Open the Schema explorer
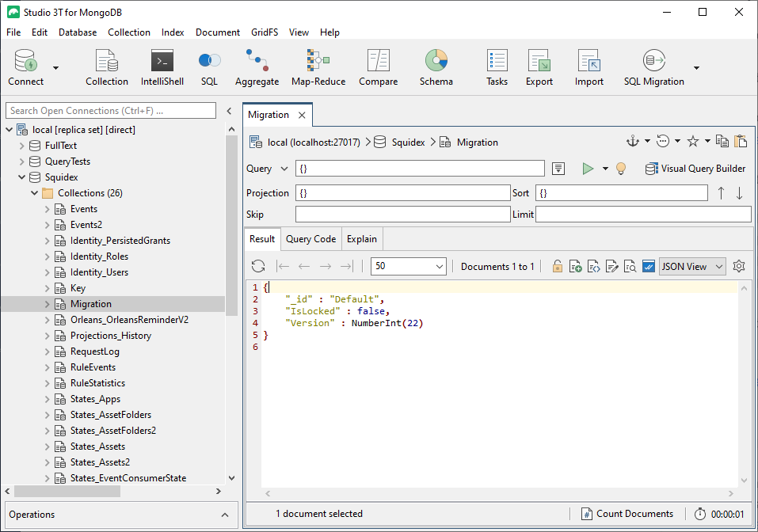 (x=436, y=67)
